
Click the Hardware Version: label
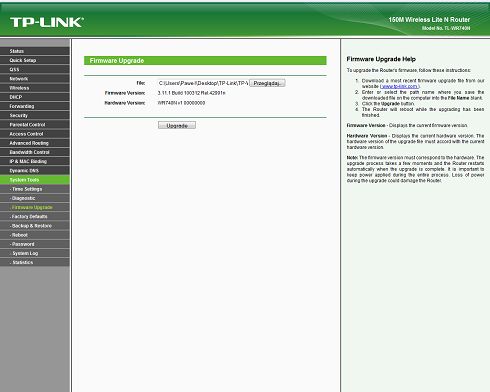(x=125, y=103)
